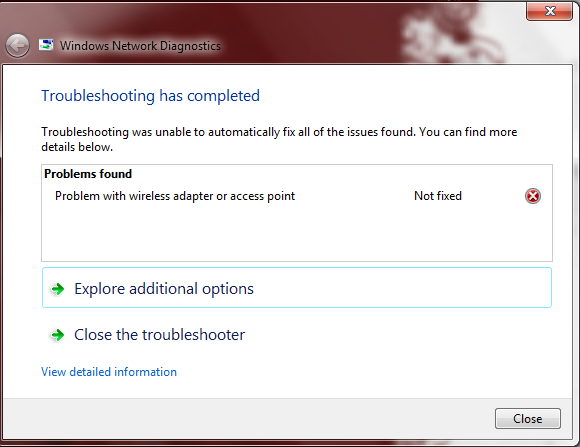Click the Troubleshooting has completed heading
Image resolution: width=580 pixels, height=447 pixels.
coord(150,95)
